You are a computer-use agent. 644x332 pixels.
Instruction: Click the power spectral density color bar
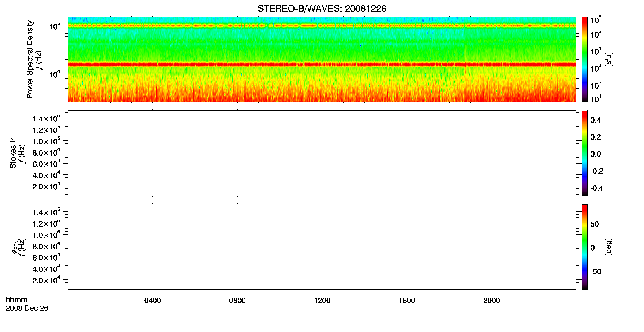pyautogui.click(x=585, y=59)
